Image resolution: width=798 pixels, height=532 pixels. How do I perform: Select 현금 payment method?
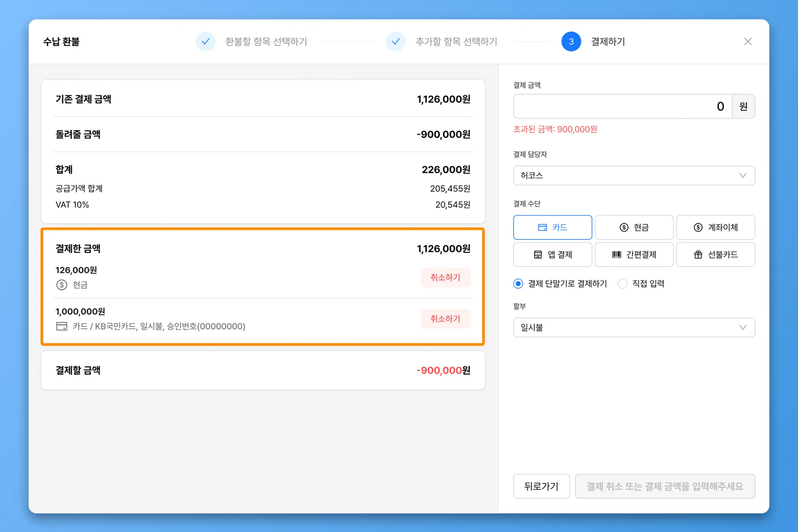coord(634,227)
